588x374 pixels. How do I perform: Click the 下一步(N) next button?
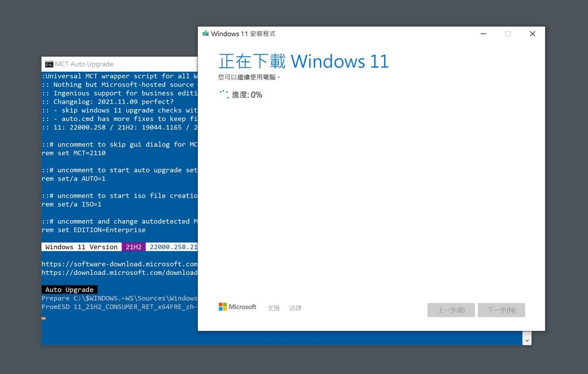coord(501,310)
